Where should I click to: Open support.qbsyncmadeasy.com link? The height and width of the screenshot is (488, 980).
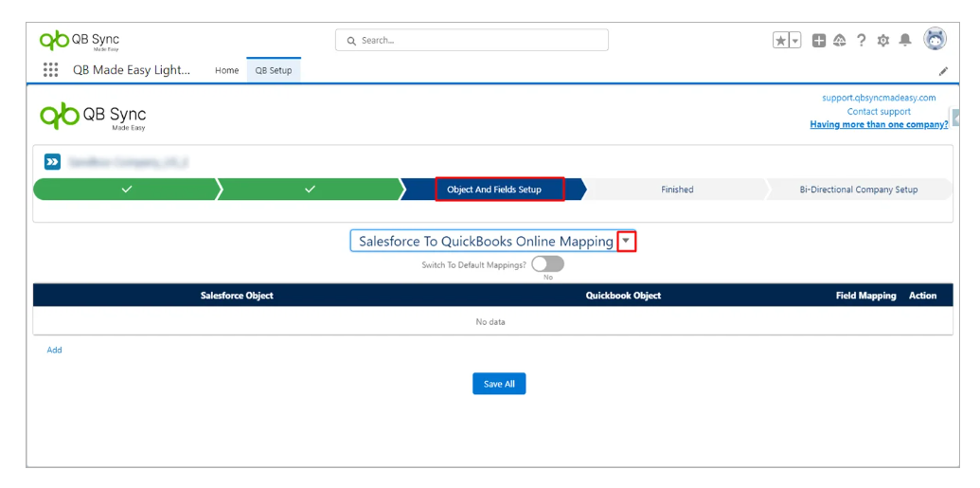[879, 98]
